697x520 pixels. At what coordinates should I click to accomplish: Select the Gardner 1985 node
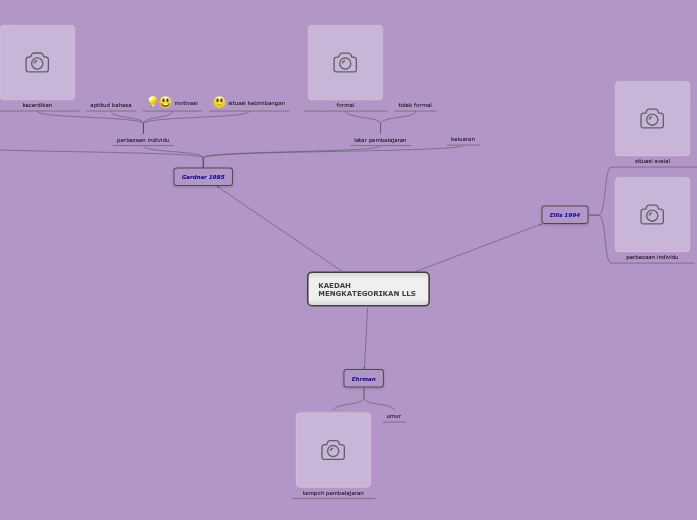(x=203, y=177)
